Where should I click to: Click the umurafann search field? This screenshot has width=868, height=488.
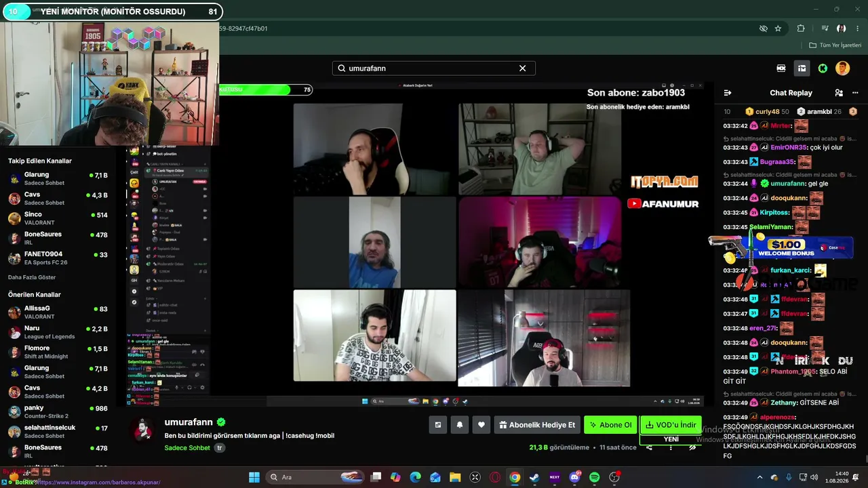click(433, 68)
